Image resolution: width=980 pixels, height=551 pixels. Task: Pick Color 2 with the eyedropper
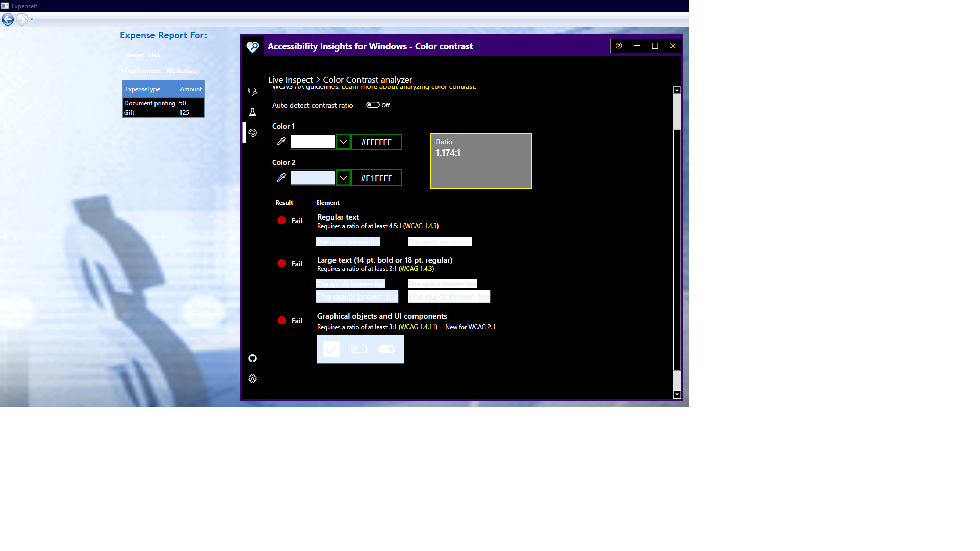click(x=281, y=178)
